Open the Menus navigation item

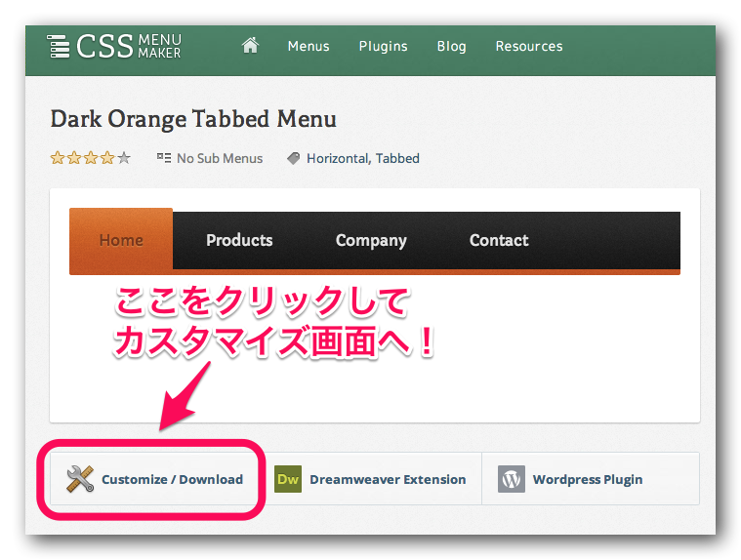(x=309, y=46)
